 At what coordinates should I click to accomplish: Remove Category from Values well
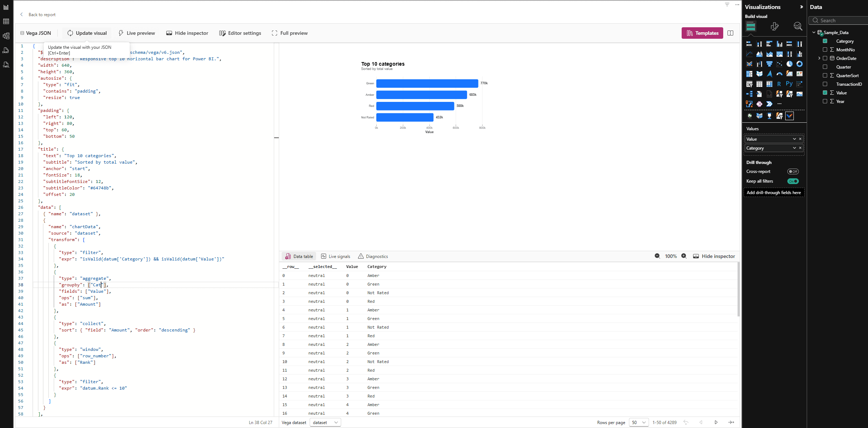[800, 148]
